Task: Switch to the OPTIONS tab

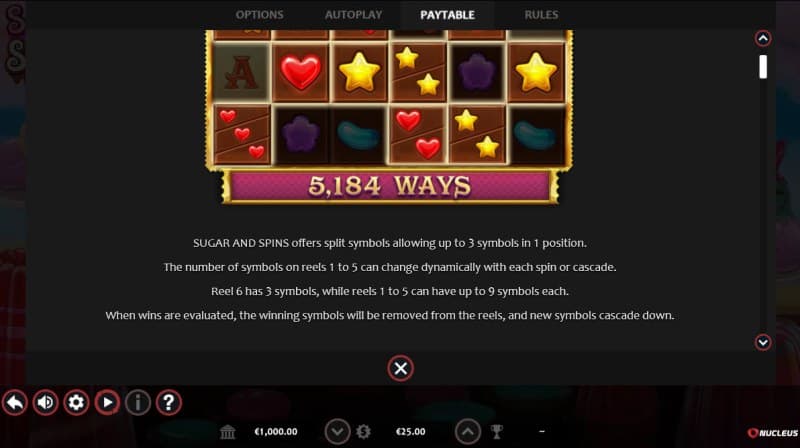Action: click(x=259, y=15)
